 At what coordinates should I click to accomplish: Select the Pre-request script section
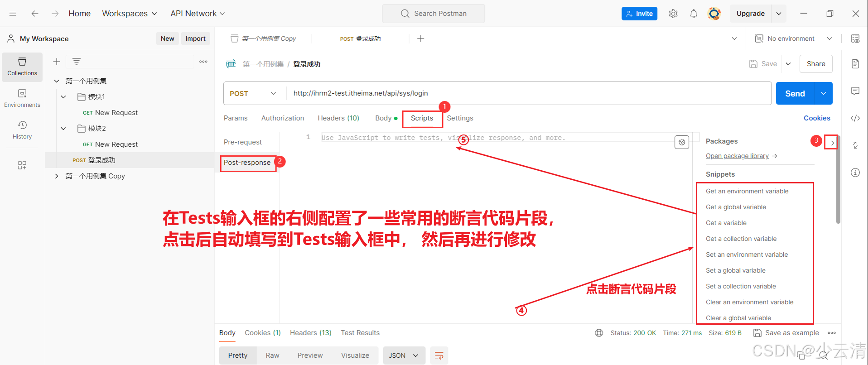[243, 142]
